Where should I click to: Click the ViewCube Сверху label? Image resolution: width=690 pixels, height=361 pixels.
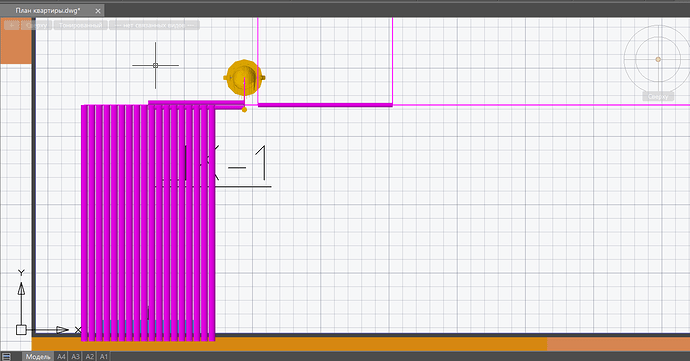(658, 96)
